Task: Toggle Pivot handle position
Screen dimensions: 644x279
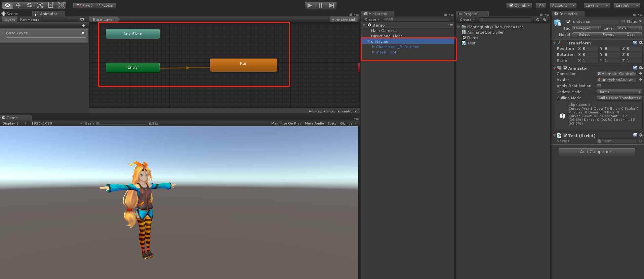Action: 84,5
